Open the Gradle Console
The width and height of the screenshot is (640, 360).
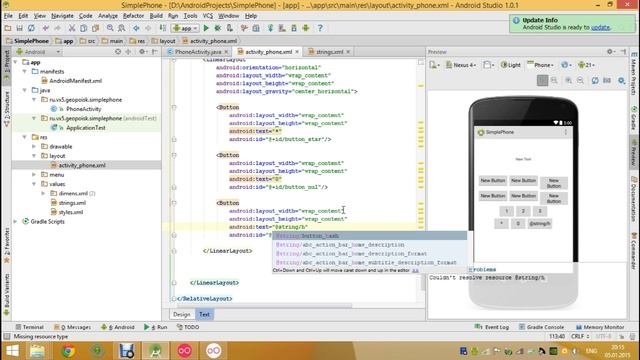[541, 327]
